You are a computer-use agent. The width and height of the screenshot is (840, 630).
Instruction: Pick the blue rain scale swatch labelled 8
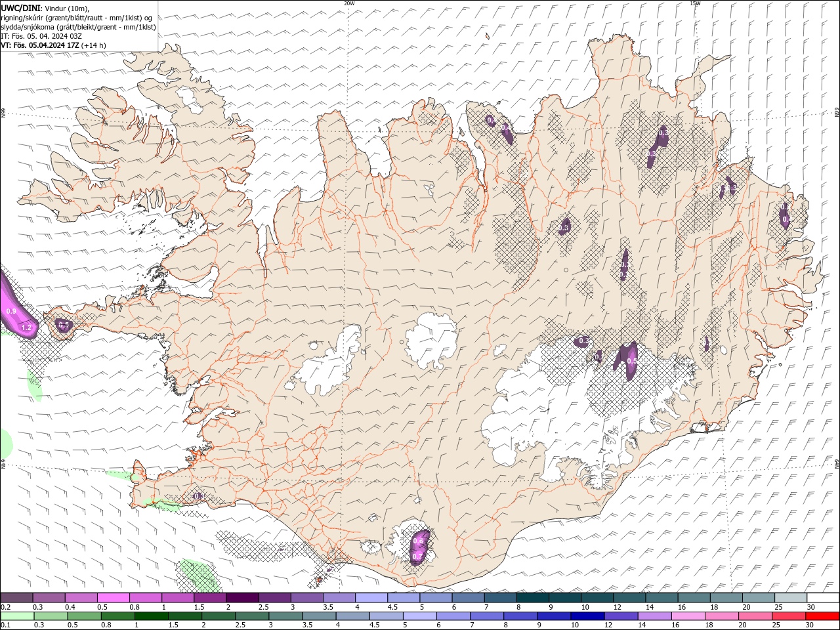coord(520,616)
